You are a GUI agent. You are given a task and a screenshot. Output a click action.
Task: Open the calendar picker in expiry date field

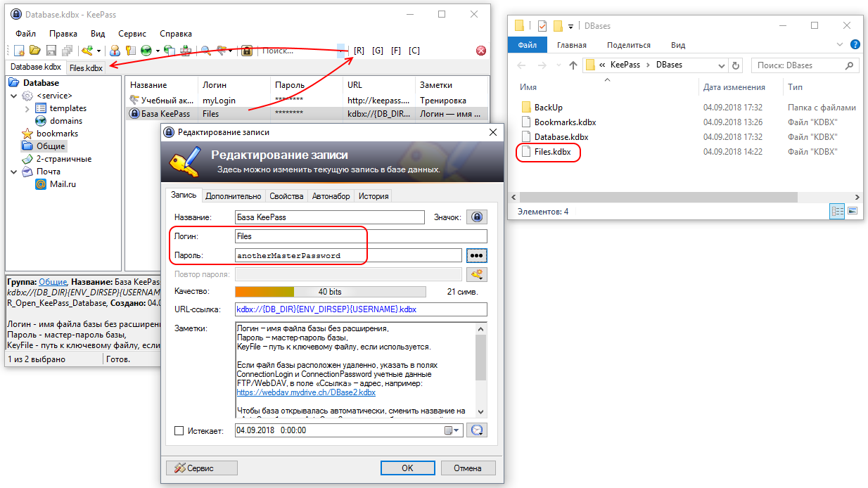[452, 430]
